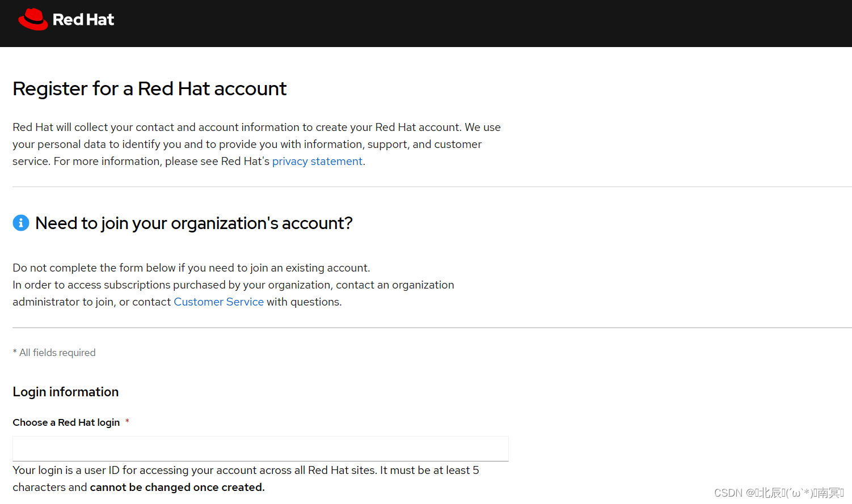Click the '* All fields required' note
The width and height of the screenshot is (852, 504).
tap(54, 353)
